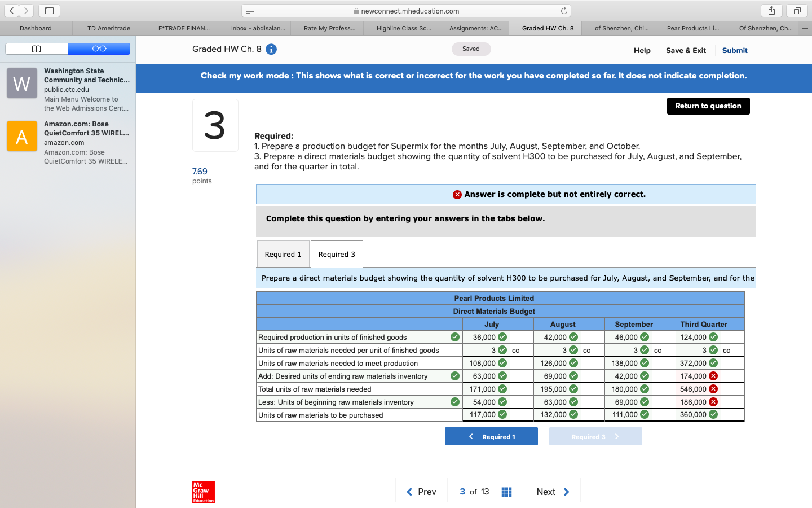Viewport: 812px width, 508px height.
Task: Switch to the Required 1 tab
Action: tap(283, 254)
